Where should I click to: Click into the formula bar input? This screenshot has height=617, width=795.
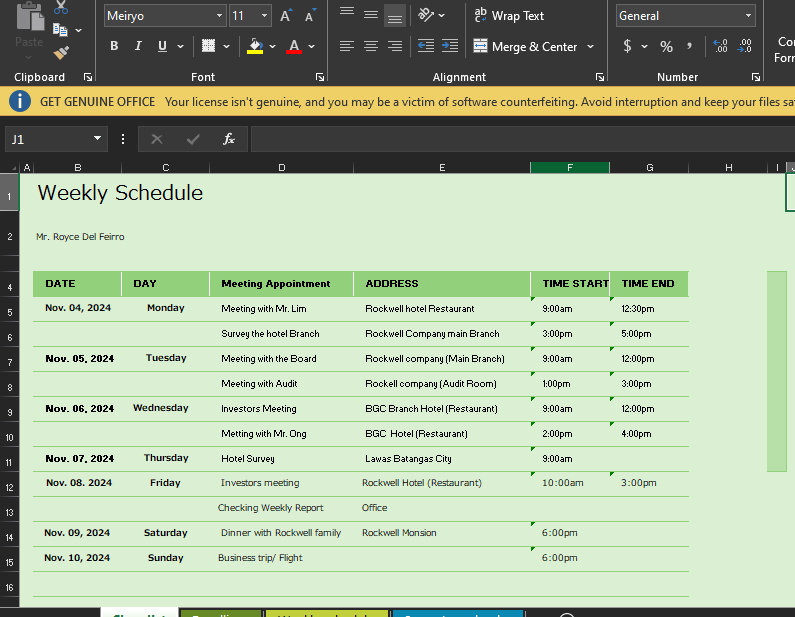[x=522, y=139]
